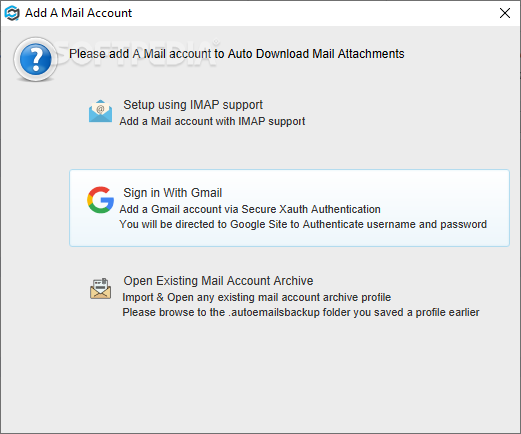Click 'Please browse to the .autoemailsbackup folder' line
521x434 pixels.
click(301, 312)
